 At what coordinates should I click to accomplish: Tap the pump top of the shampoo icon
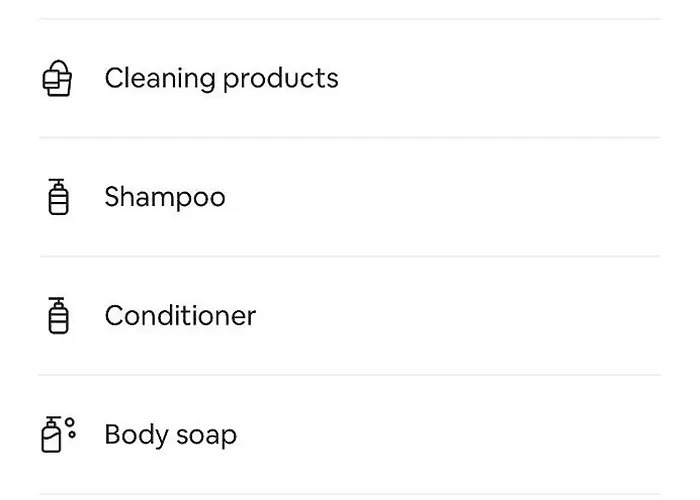(x=58, y=183)
